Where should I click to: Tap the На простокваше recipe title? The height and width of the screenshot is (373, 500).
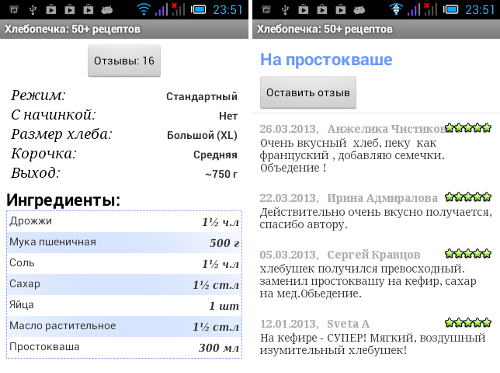326,60
